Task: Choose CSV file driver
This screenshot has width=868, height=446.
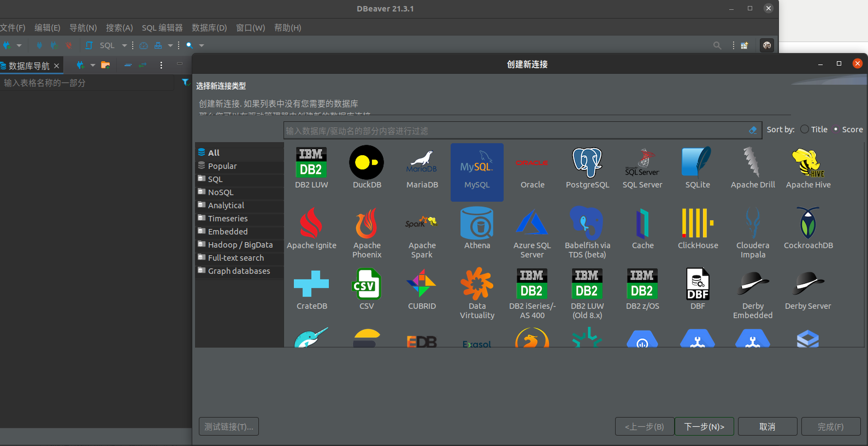Action: tap(367, 290)
